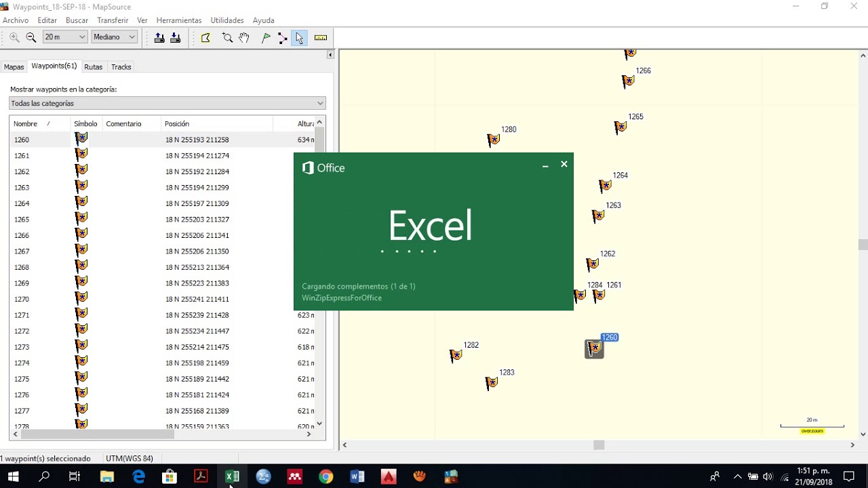868x488 pixels.
Task: Click the waypoint list scroll down arrow
Action: click(x=320, y=424)
